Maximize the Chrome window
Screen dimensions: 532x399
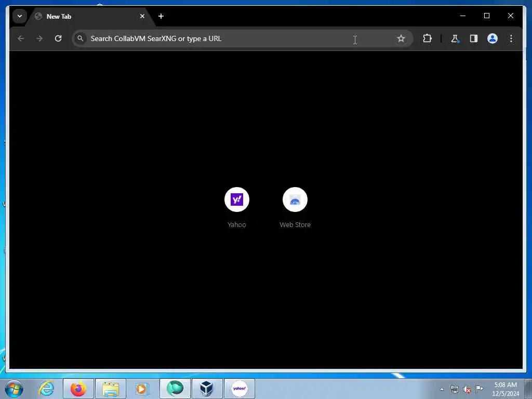tap(486, 16)
